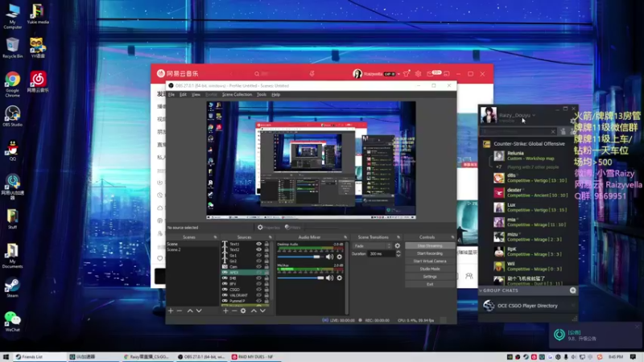Undock the Audio Mixer panel via corner icon
644x362 pixels.
tap(345, 237)
